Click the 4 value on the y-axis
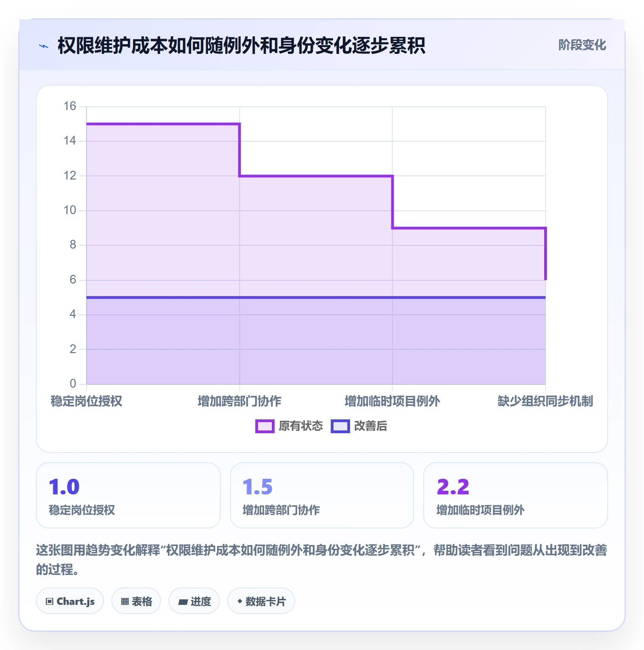Image resolution: width=644 pixels, height=650 pixels. point(73,314)
